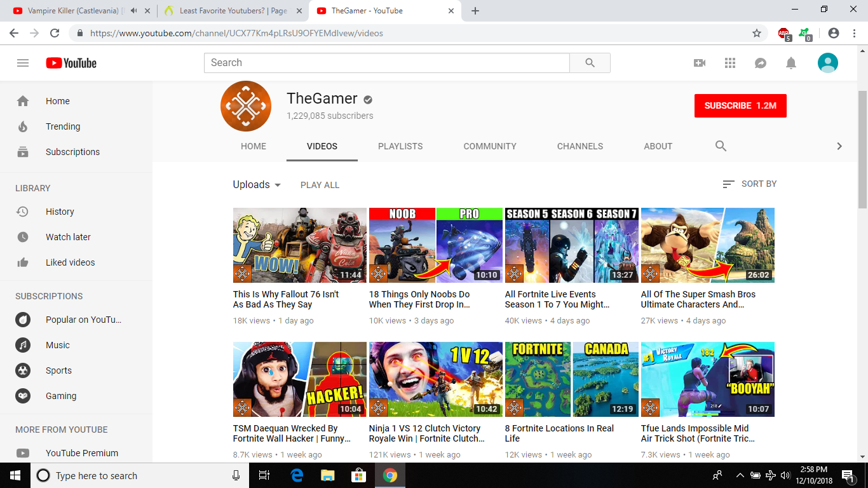Open the Windows Start menu
The image size is (868, 488).
point(15,475)
